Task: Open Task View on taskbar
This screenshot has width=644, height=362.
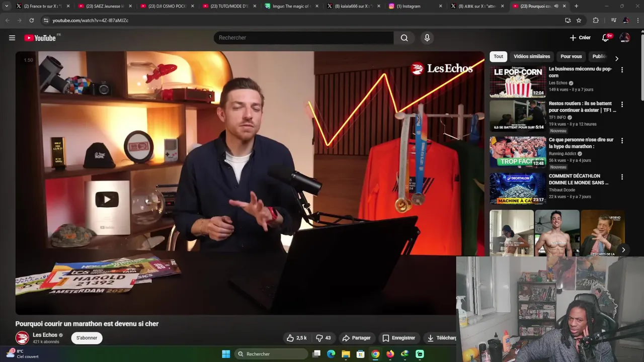Action: tap(316, 354)
